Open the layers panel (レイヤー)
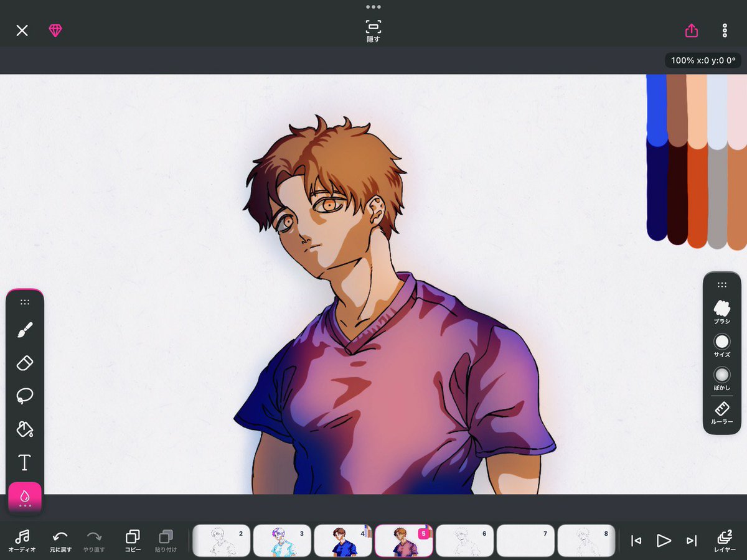This screenshot has height=560, width=747. [725, 541]
